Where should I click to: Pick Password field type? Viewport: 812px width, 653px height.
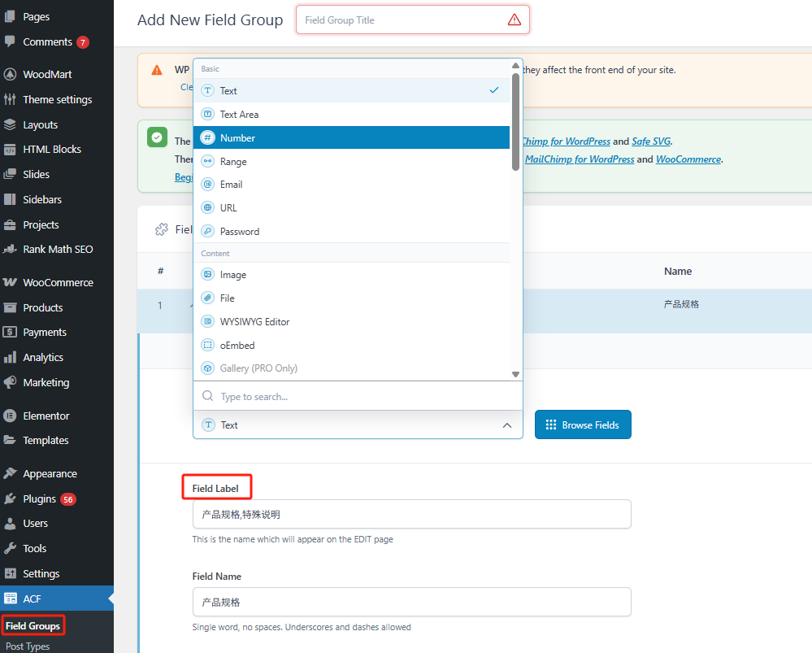[352, 231]
